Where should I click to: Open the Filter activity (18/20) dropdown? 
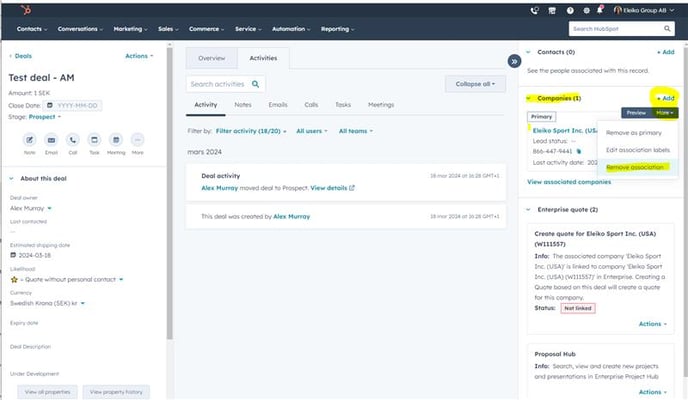(x=250, y=131)
